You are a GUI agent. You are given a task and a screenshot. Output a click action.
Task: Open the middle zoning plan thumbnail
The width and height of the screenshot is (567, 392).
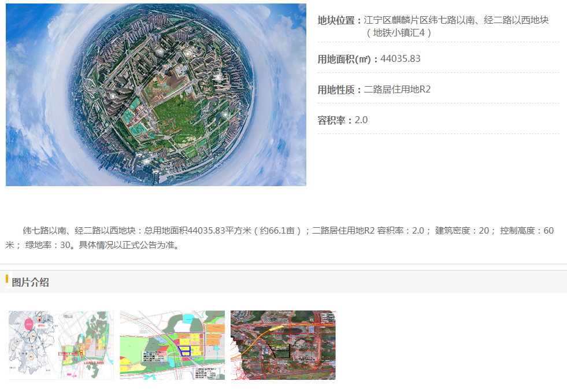click(x=172, y=345)
